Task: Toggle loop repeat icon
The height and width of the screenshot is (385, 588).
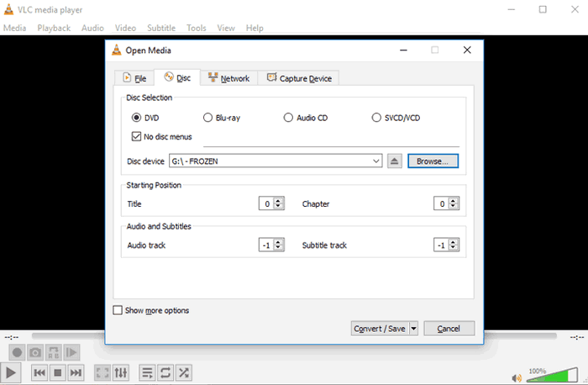Action: click(165, 372)
